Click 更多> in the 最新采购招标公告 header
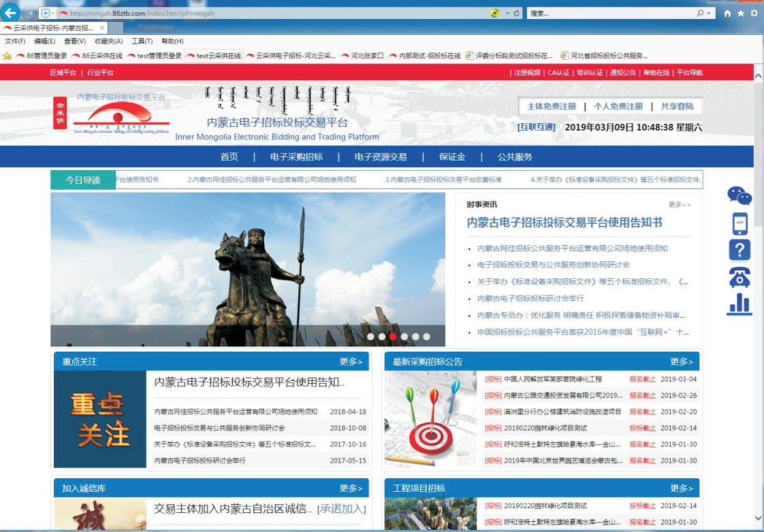Image resolution: width=764 pixels, height=532 pixels. [x=682, y=362]
